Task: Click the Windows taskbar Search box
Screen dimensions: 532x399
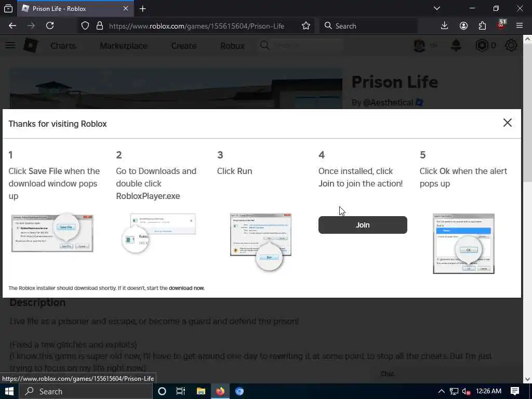Action: click(86, 391)
